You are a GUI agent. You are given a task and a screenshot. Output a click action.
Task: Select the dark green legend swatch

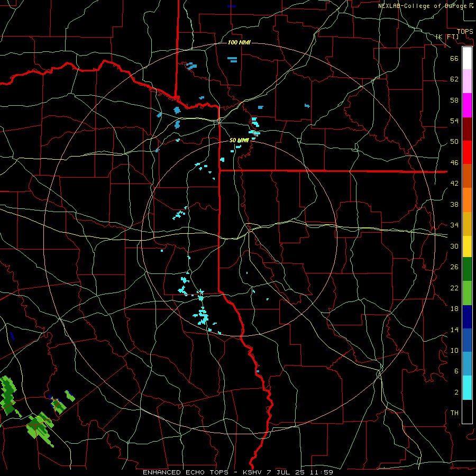(467, 269)
